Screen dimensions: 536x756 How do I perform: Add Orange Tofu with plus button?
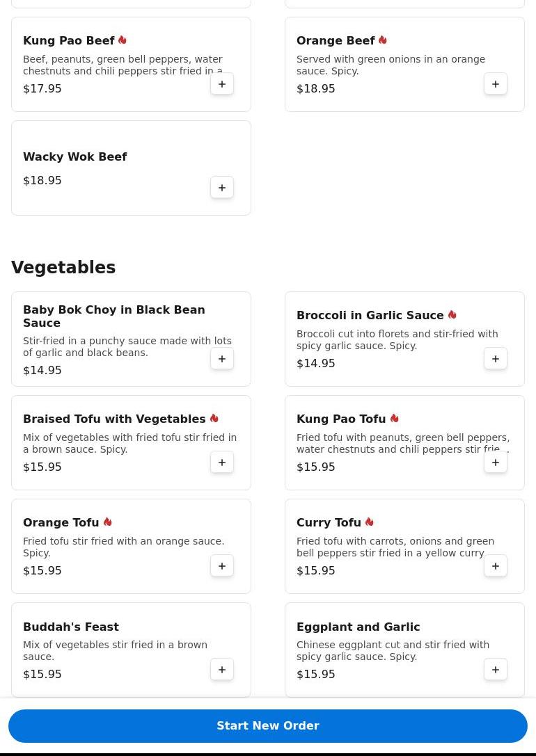pos(222,566)
